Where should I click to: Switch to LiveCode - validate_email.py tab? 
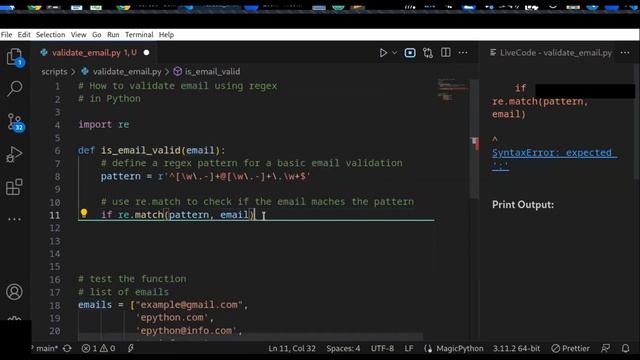pos(551,53)
